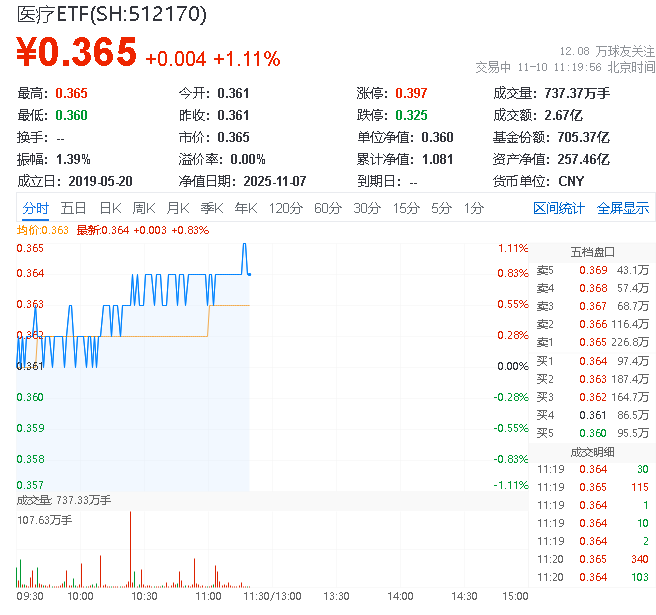The width and height of the screenshot is (656, 615).
Task: Show the 月K monthly chart
Action: [177, 208]
